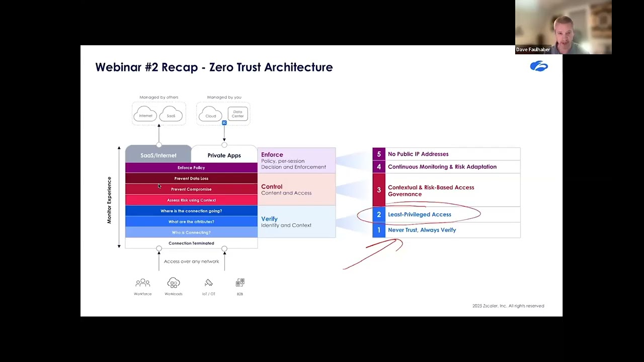644x362 pixels.
Task: Click Never Trust, Always Verify row
Action: coord(446,230)
